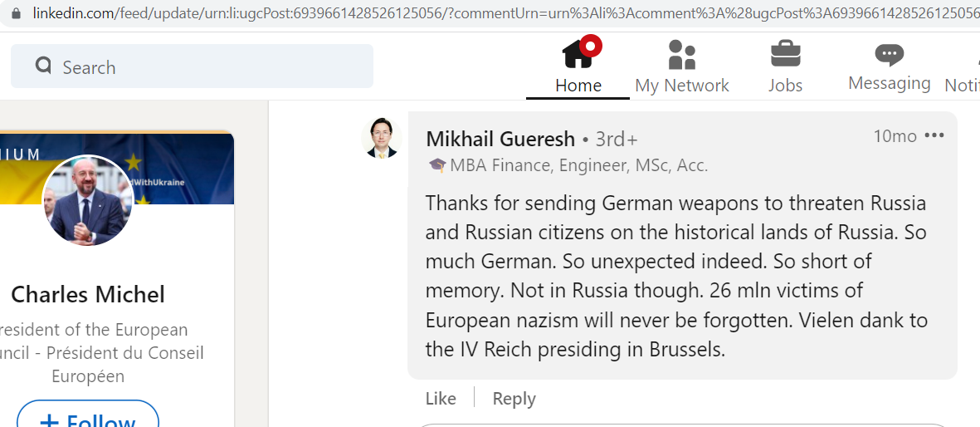Image resolution: width=980 pixels, height=427 pixels.
Task: Reply to Mikhail Gueresh's comment
Action: 514,399
